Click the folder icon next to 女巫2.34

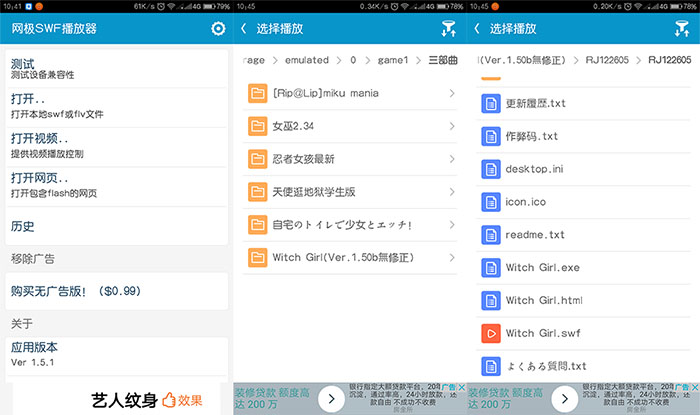pos(258,126)
